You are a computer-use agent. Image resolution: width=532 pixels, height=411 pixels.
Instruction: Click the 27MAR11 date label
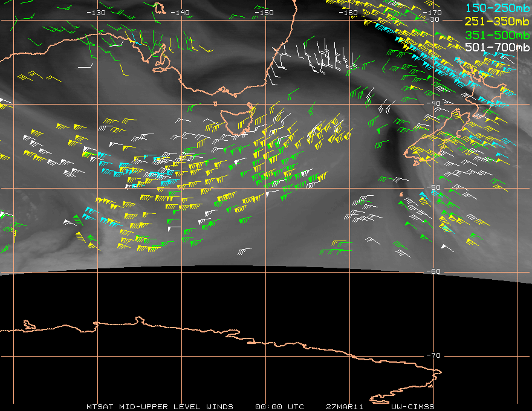345,407
